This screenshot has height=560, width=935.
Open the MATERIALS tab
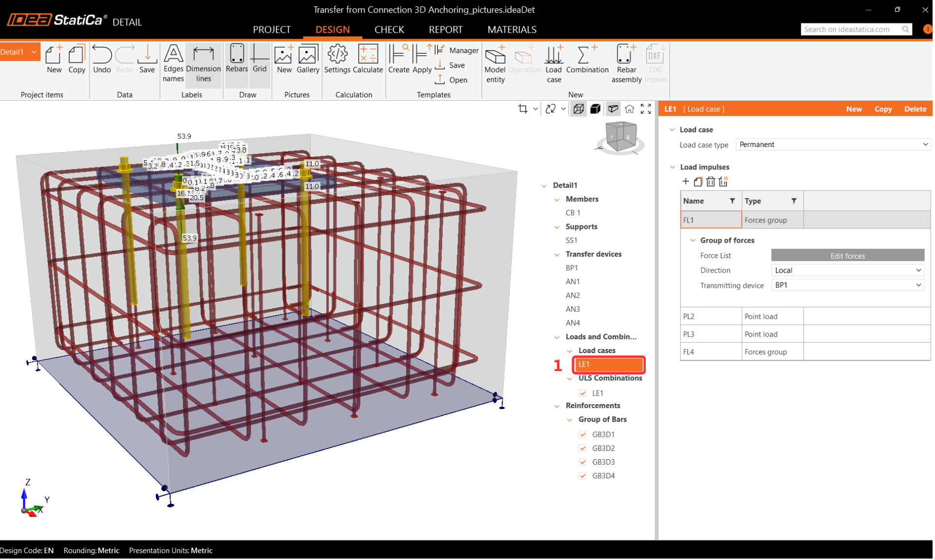click(512, 29)
